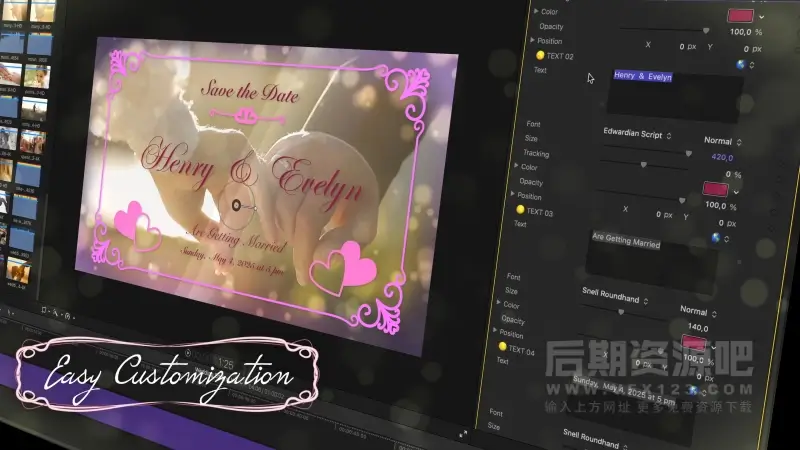
Task: Click the full-screen arrows icon below the viewer
Action: pyautogui.click(x=462, y=433)
